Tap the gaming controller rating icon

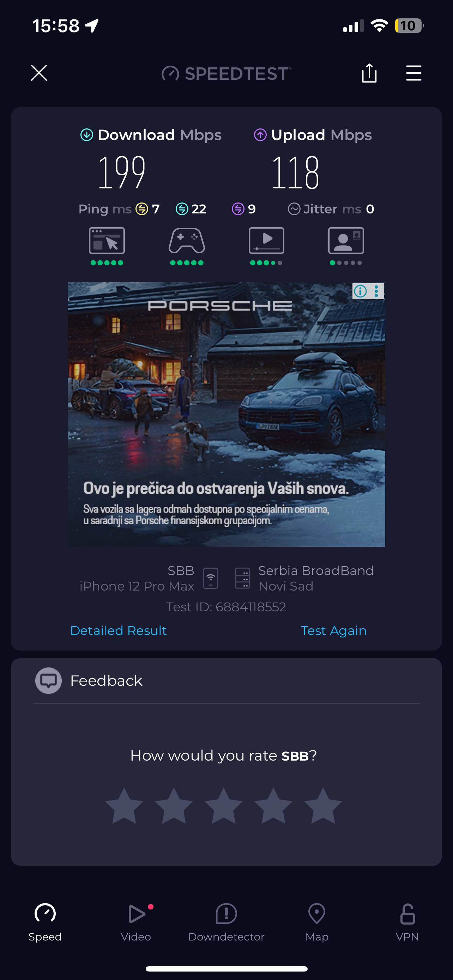[187, 241]
